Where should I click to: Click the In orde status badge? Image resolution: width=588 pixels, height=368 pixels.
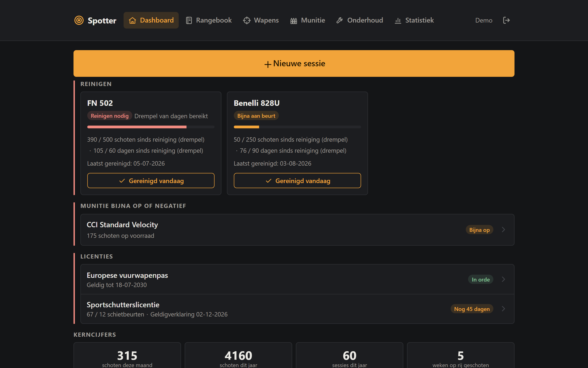[480, 279]
